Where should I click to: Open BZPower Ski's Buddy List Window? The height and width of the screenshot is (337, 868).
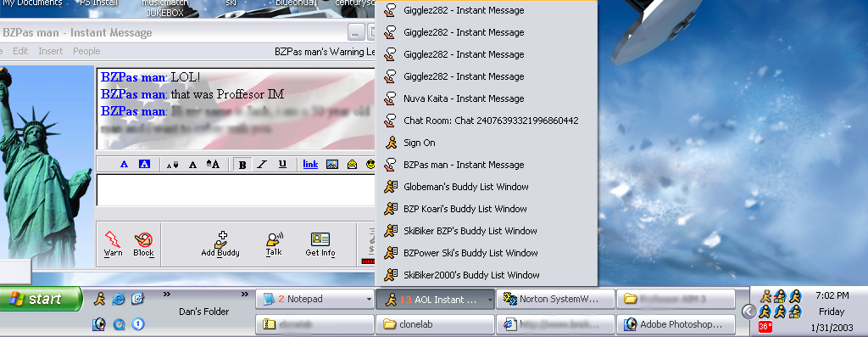tap(487, 253)
